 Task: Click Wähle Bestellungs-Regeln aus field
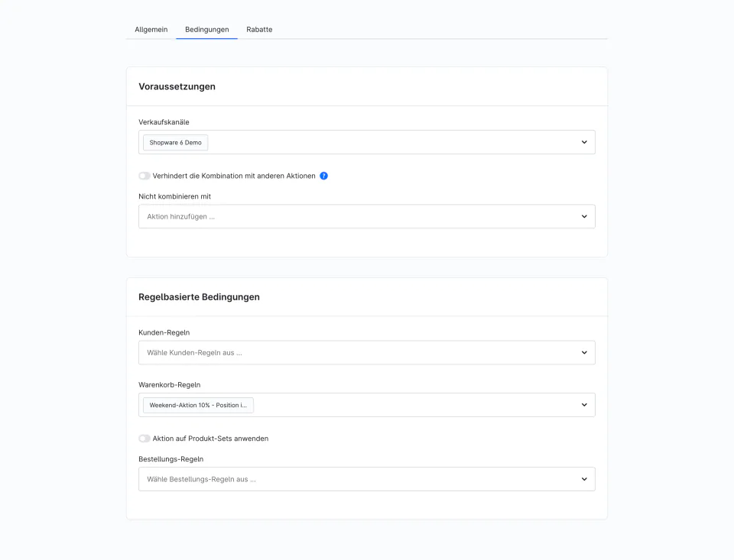[x=367, y=479]
